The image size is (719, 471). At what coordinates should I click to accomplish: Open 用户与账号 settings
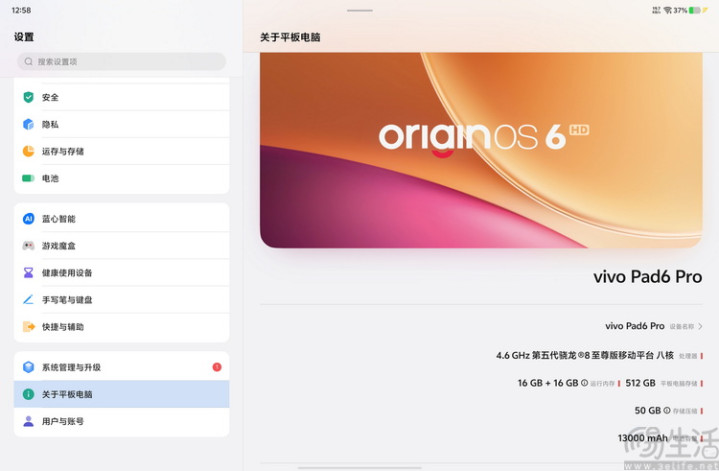pos(122,421)
